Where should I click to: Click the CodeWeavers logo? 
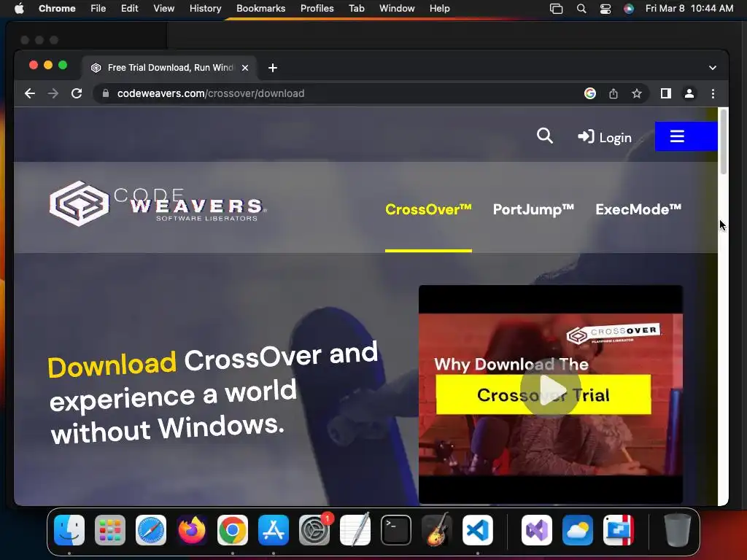158,204
